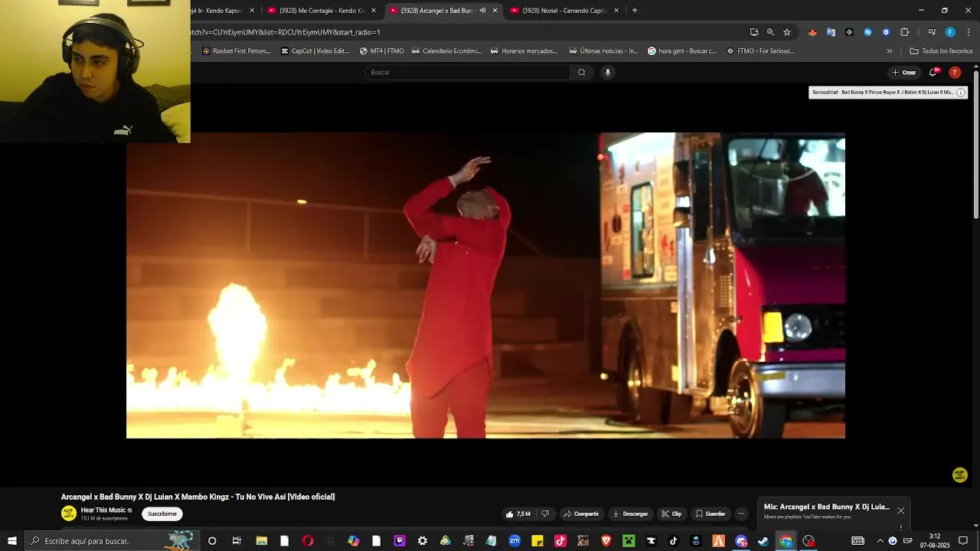This screenshot has width=980, height=551.
Task: Open the Windows Start menu
Action: pos(12,541)
